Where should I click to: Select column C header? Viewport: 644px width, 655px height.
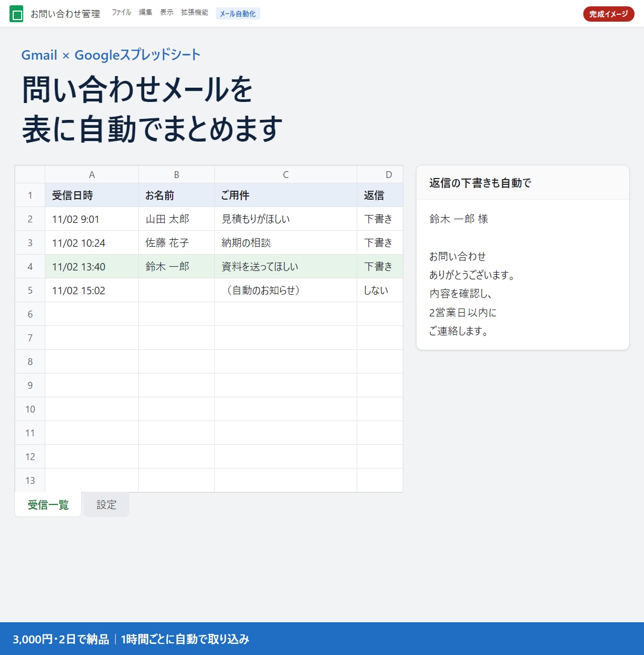coord(286,175)
